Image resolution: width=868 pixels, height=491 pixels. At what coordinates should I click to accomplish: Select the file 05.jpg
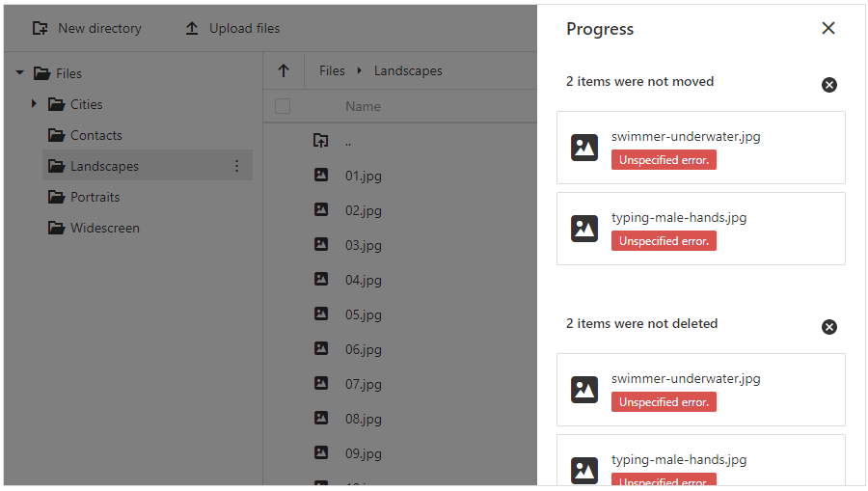click(364, 314)
